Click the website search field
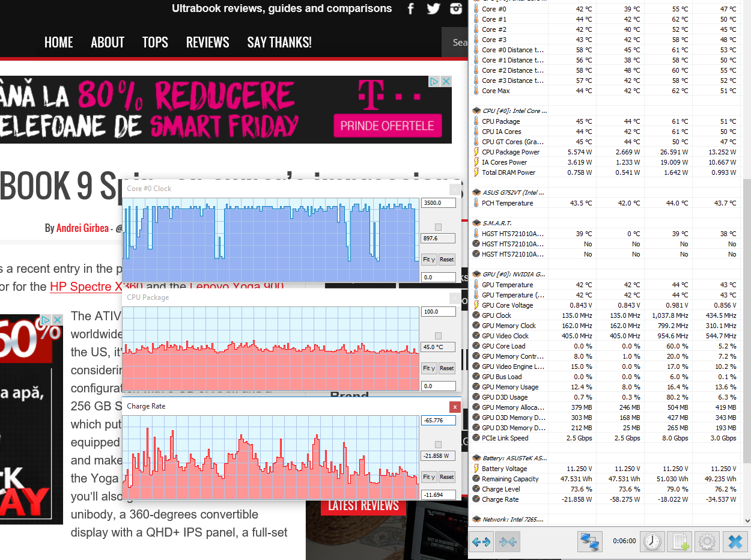This screenshot has width=751, height=560. (455, 43)
